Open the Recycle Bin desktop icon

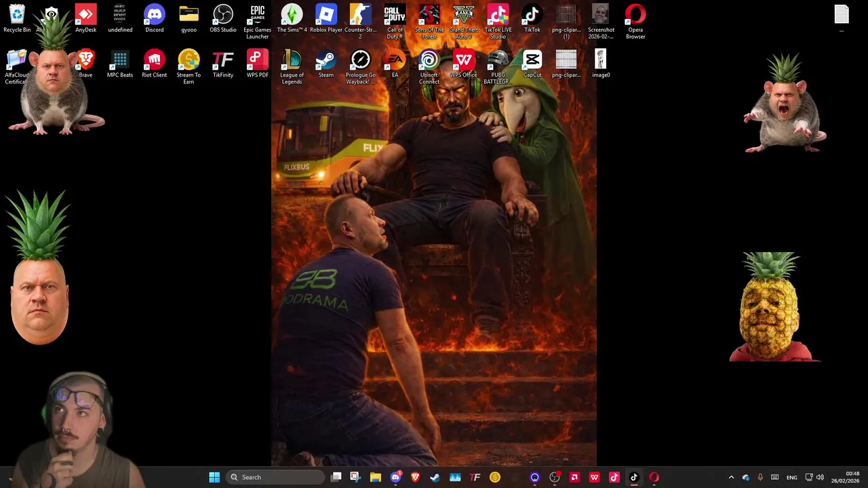click(17, 18)
